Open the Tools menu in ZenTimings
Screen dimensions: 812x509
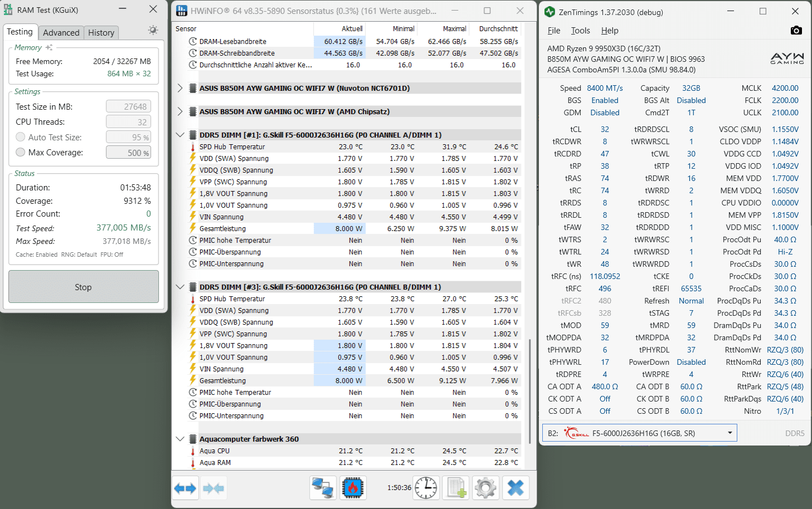[580, 31]
